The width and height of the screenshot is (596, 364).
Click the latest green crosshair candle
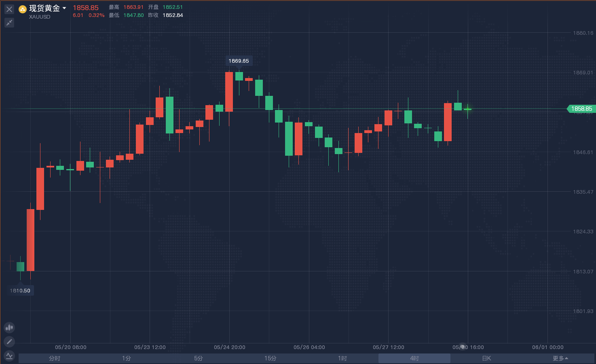coord(468,109)
